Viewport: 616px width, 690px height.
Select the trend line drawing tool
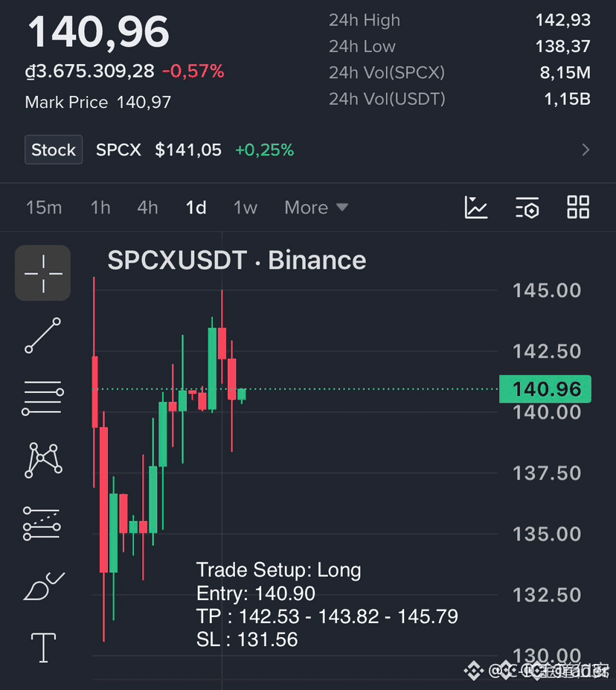(42, 335)
